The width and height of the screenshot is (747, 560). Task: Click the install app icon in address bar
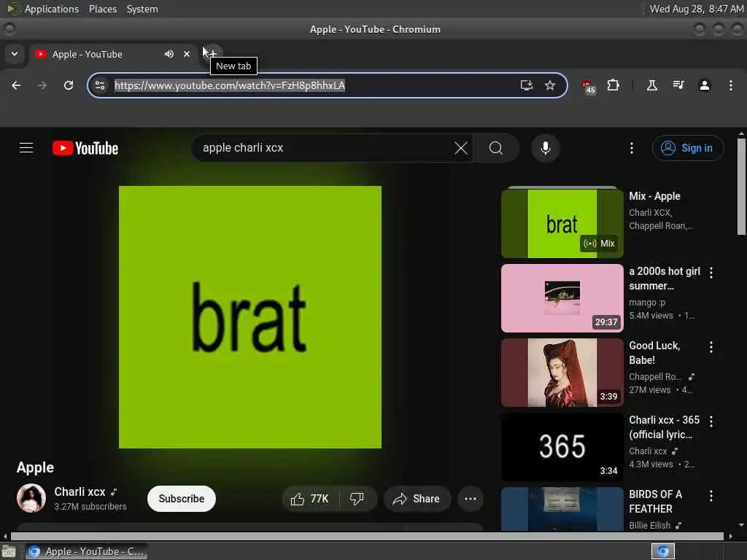pyautogui.click(x=527, y=85)
